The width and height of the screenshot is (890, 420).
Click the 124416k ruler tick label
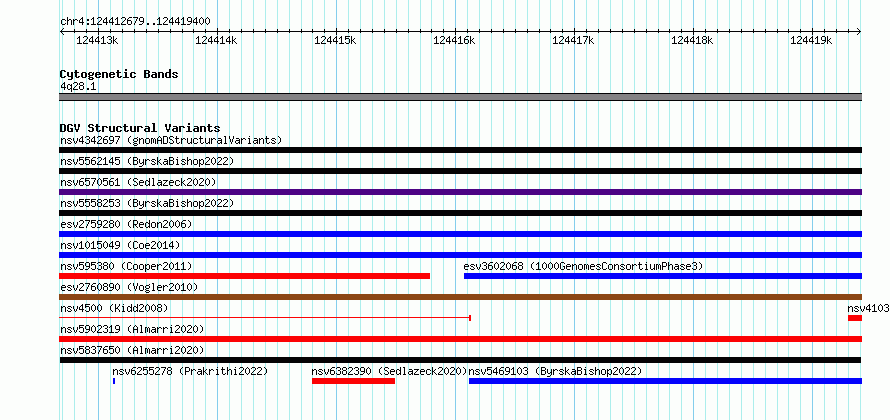click(454, 40)
